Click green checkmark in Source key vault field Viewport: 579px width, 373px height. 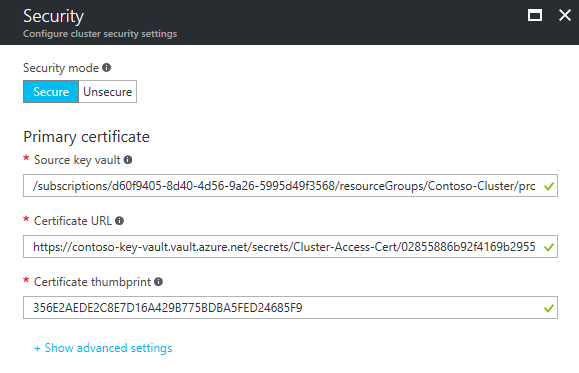coord(549,186)
